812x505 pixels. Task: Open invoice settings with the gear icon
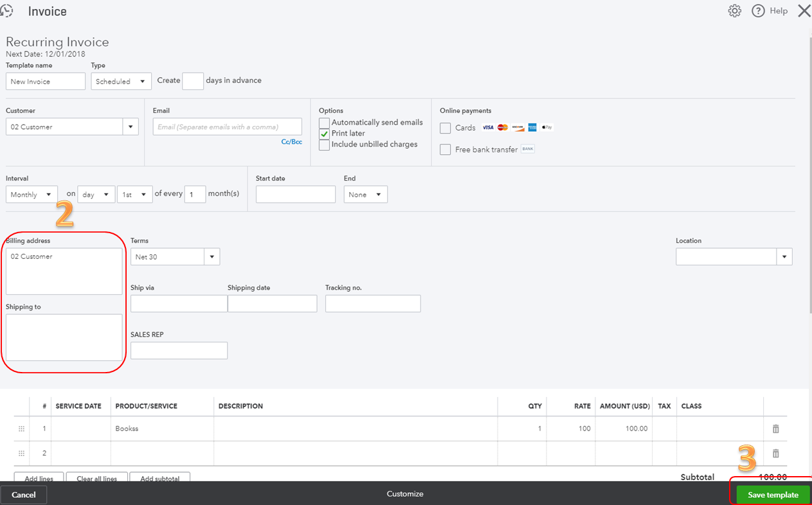point(734,10)
